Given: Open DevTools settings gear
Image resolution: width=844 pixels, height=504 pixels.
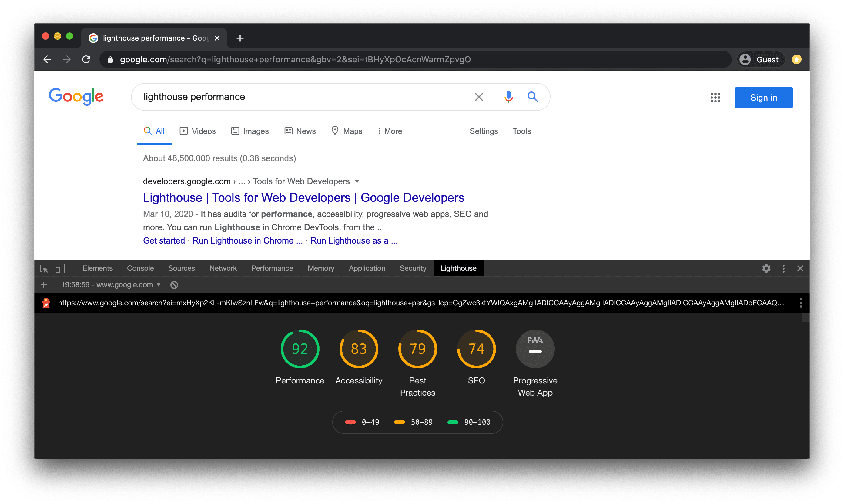Looking at the screenshot, I should pos(766,269).
